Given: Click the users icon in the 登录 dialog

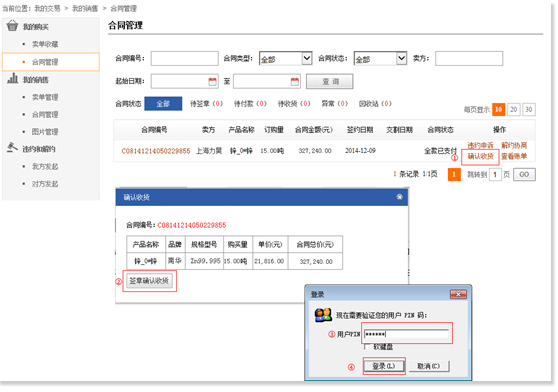Looking at the screenshot, I should pyautogui.click(x=323, y=315).
